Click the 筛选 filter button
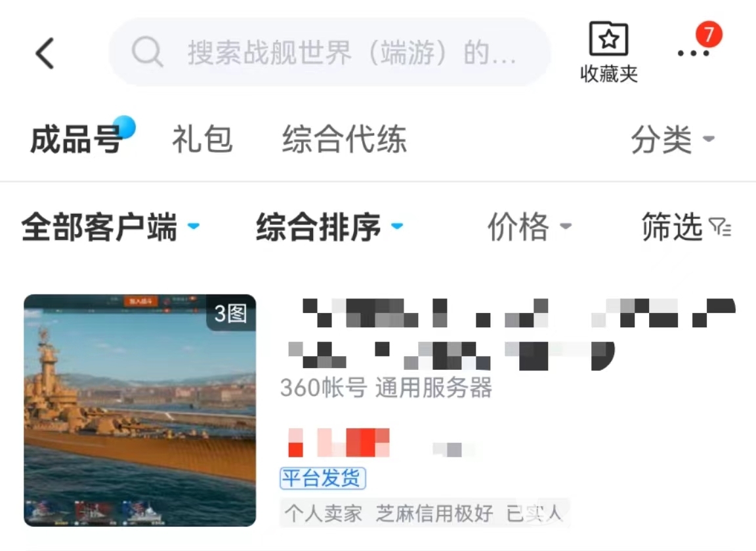This screenshot has height=551, width=756. click(x=686, y=226)
